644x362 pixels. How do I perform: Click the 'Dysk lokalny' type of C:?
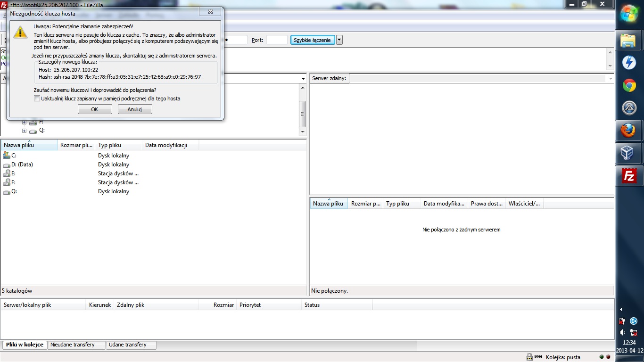click(114, 156)
